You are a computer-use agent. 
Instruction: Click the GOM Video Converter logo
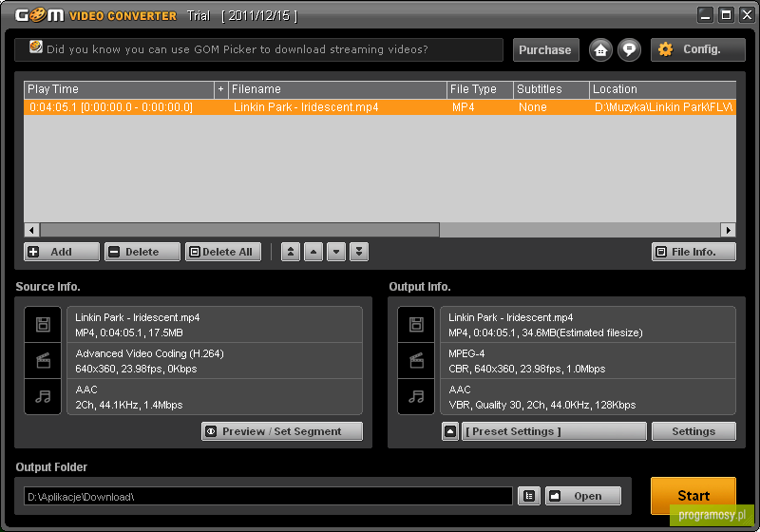pos(96,15)
